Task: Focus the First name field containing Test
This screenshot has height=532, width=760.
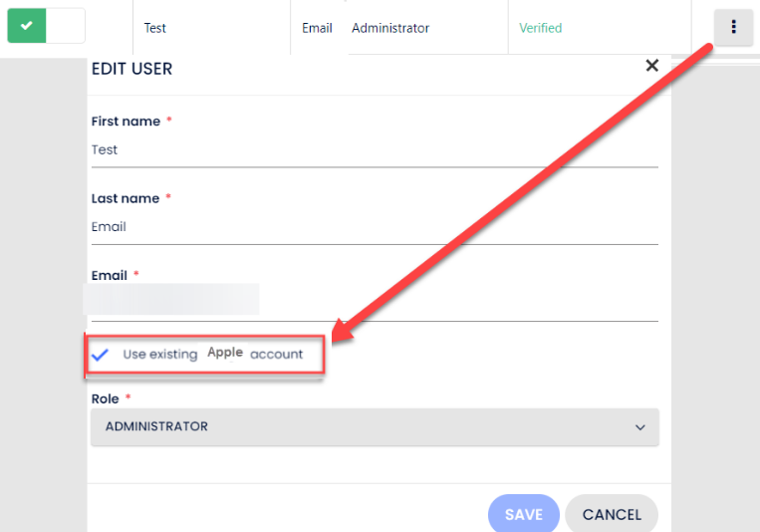Action: coord(374,150)
